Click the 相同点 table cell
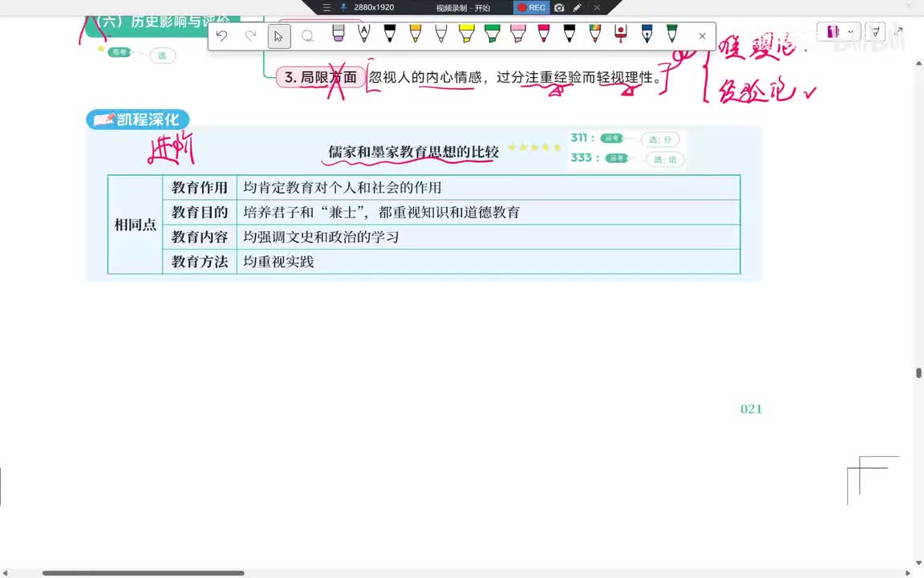This screenshot has height=578, width=924. [135, 225]
